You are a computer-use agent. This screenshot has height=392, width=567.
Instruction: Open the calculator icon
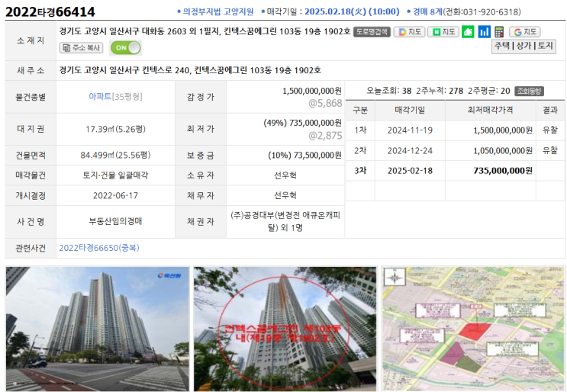[x=499, y=32]
